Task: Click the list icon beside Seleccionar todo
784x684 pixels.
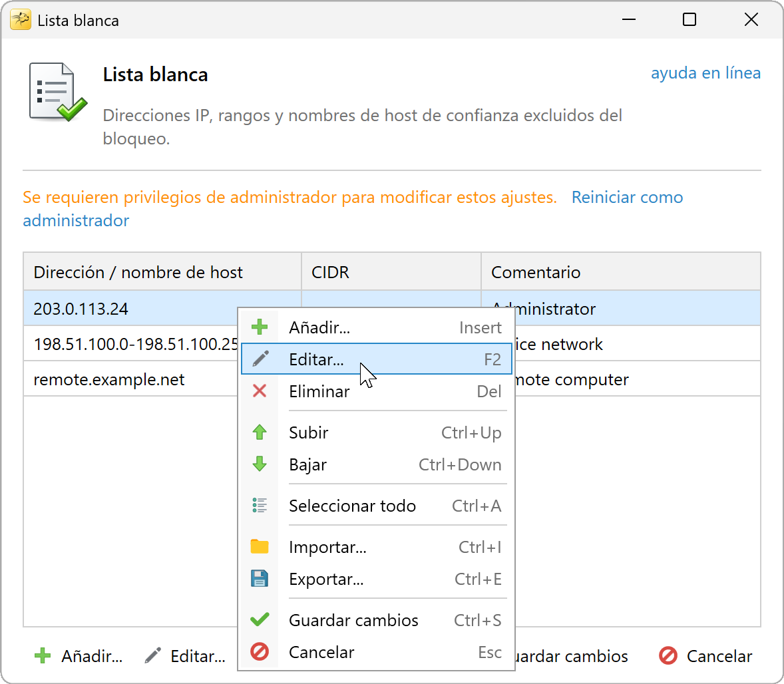Action: coord(260,506)
